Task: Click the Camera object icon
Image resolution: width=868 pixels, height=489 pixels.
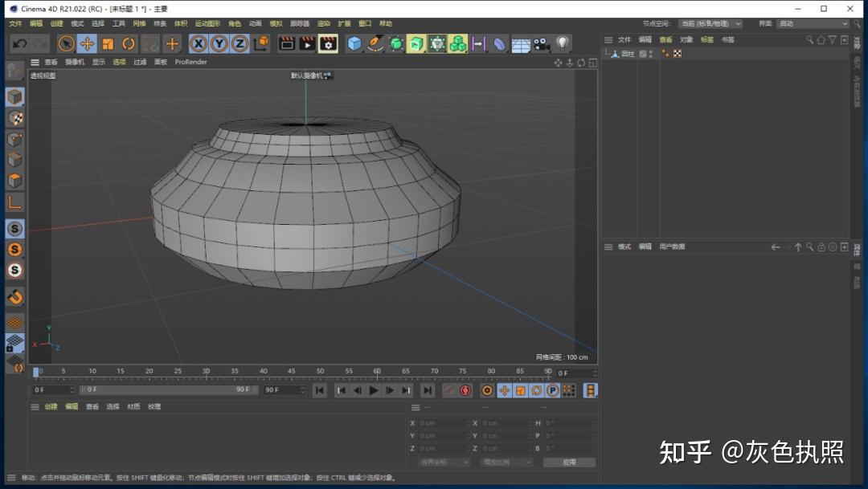Action: pyautogui.click(x=541, y=43)
